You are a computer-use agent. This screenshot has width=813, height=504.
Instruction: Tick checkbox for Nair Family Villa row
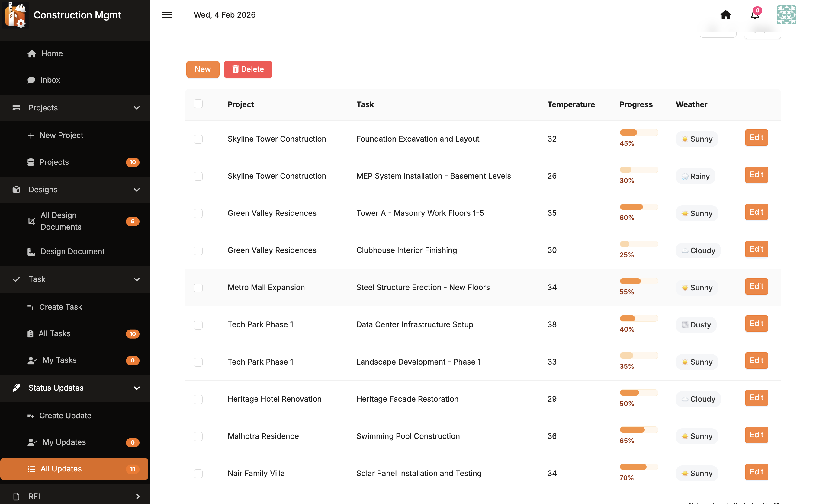click(198, 473)
